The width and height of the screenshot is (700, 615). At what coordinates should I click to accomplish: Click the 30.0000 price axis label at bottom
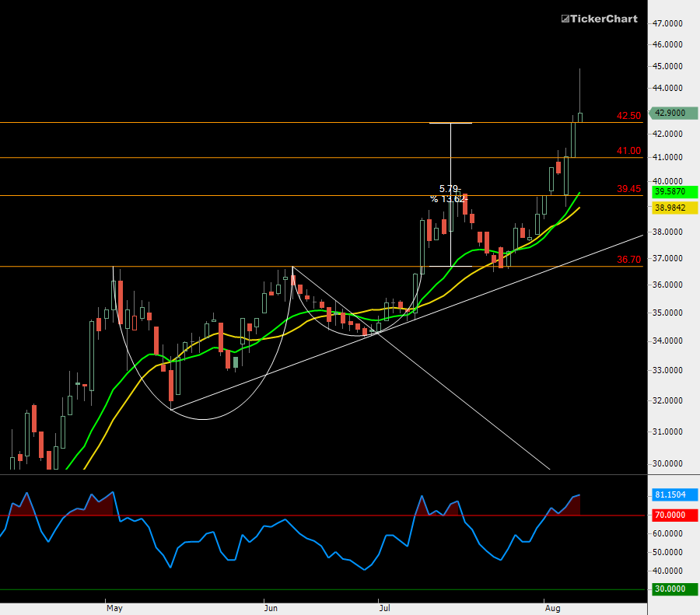[667, 463]
